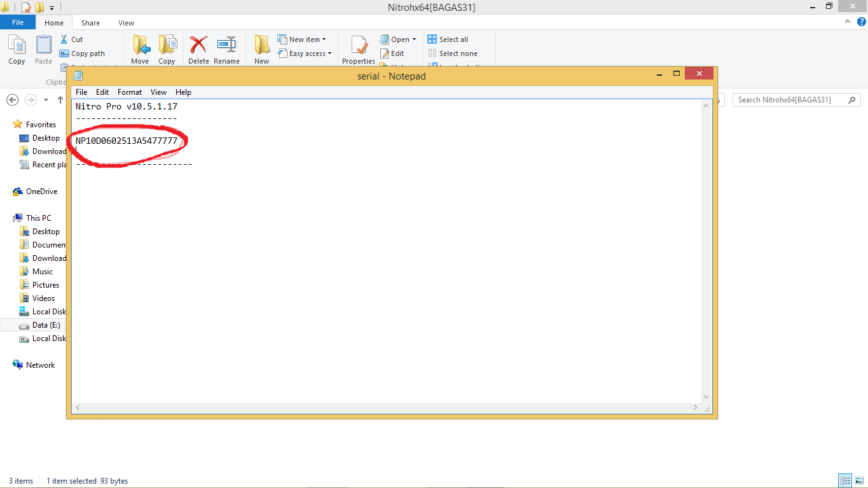Select This PC in navigation pane

(39, 218)
